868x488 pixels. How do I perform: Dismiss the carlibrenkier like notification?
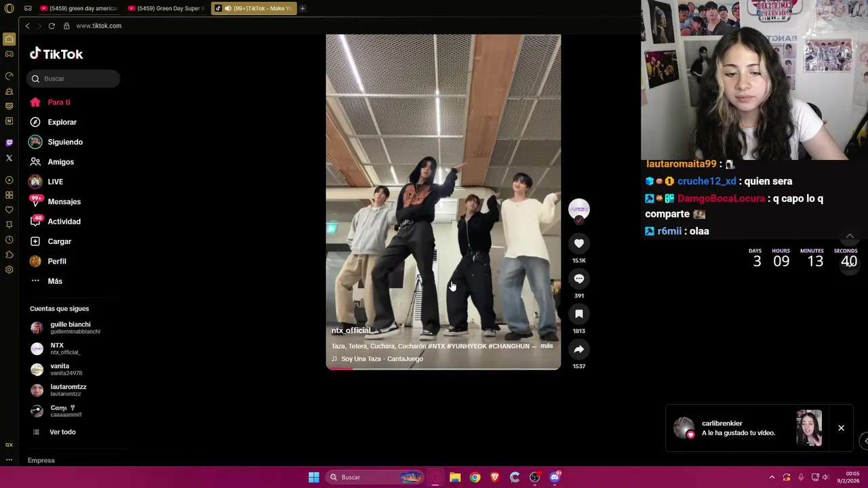(841, 428)
